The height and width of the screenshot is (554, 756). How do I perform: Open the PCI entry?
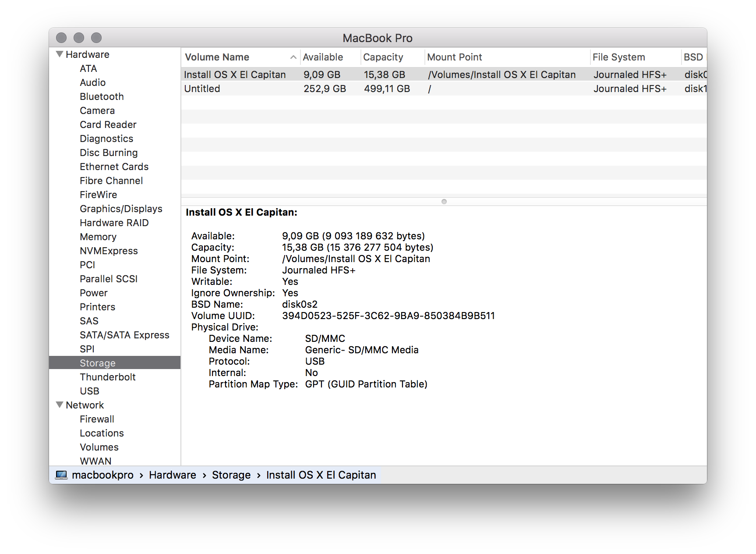point(88,265)
